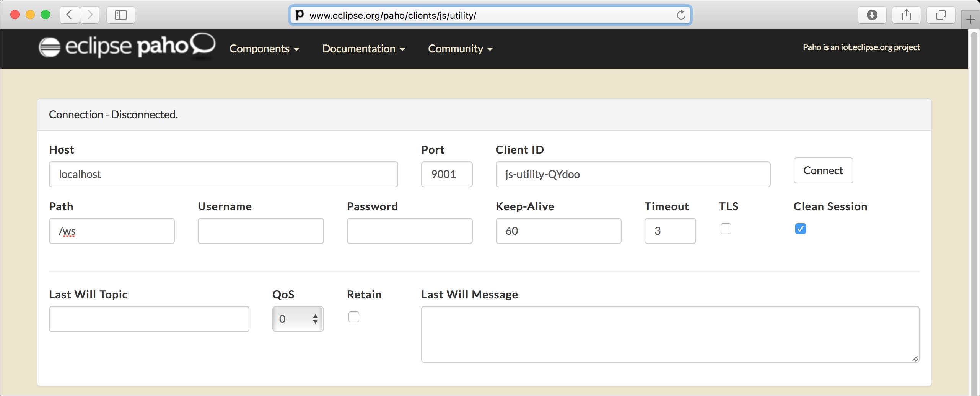Click the 'Username' label
The image size is (980, 396).
(225, 206)
